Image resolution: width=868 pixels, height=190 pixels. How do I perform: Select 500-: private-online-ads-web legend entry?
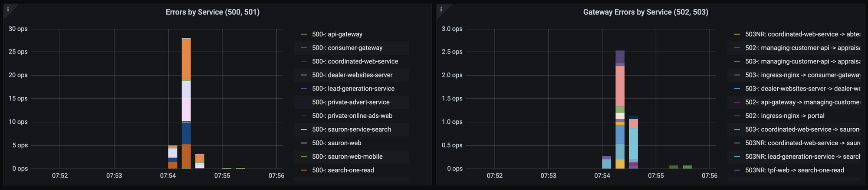click(x=352, y=116)
